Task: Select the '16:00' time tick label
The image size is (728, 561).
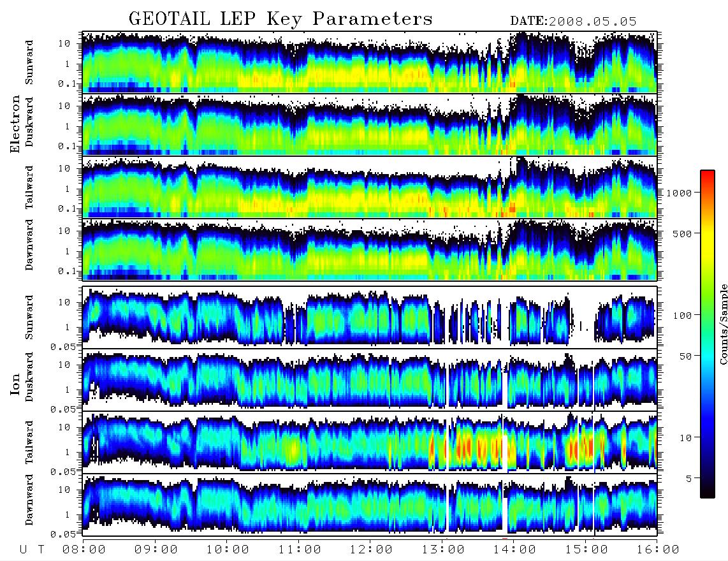Action: coord(658,550)
